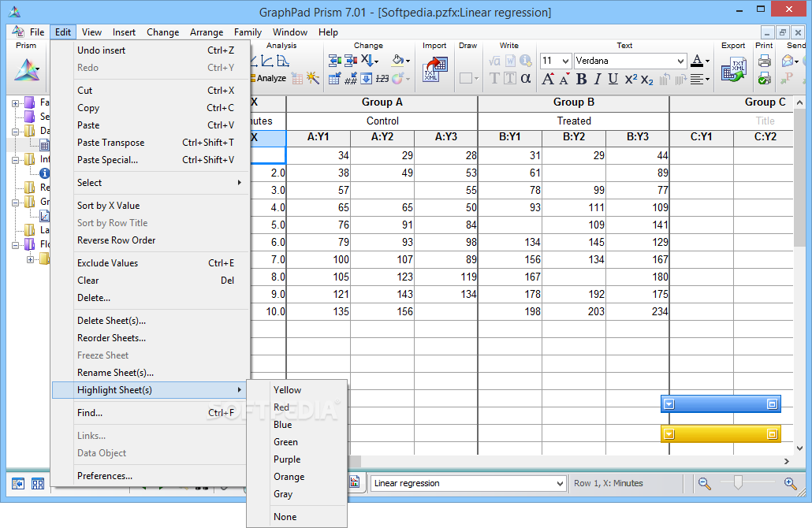812x528 pixels.
Task: Choose None to remove highlight
Action: (x=296, y=517)
